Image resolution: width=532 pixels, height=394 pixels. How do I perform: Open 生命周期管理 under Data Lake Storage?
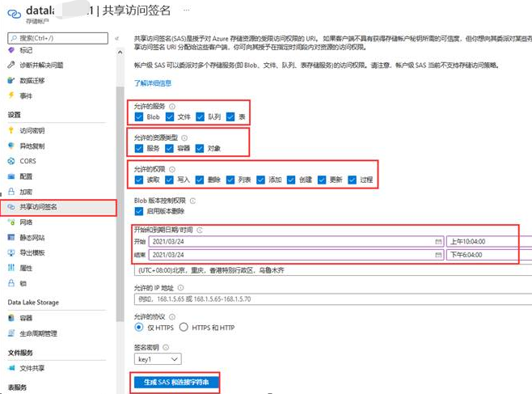pyautogui.click(x=37, y=333)
